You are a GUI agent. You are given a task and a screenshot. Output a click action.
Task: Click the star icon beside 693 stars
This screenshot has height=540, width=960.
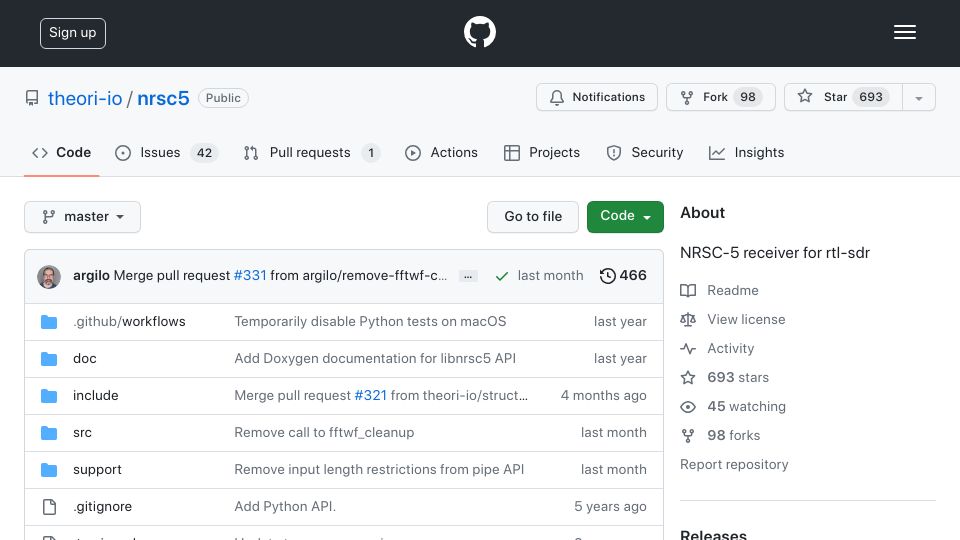pos(688,378)
